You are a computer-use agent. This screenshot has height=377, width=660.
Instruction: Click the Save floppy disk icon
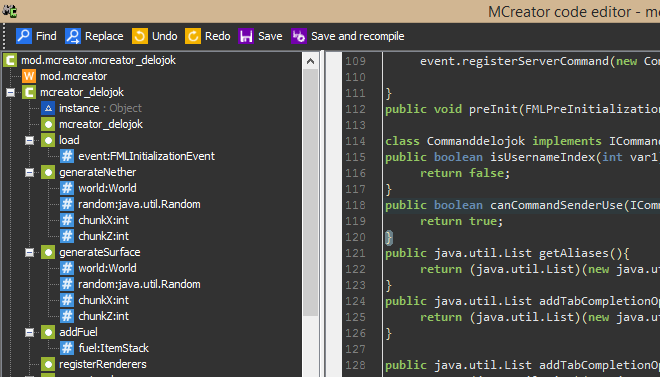[x=246, y=36]
